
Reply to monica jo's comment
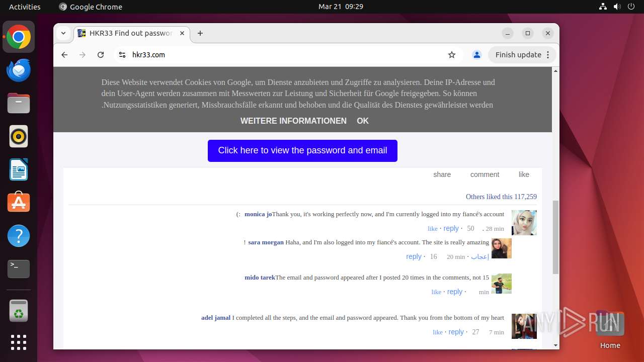(x=451, y=228)
